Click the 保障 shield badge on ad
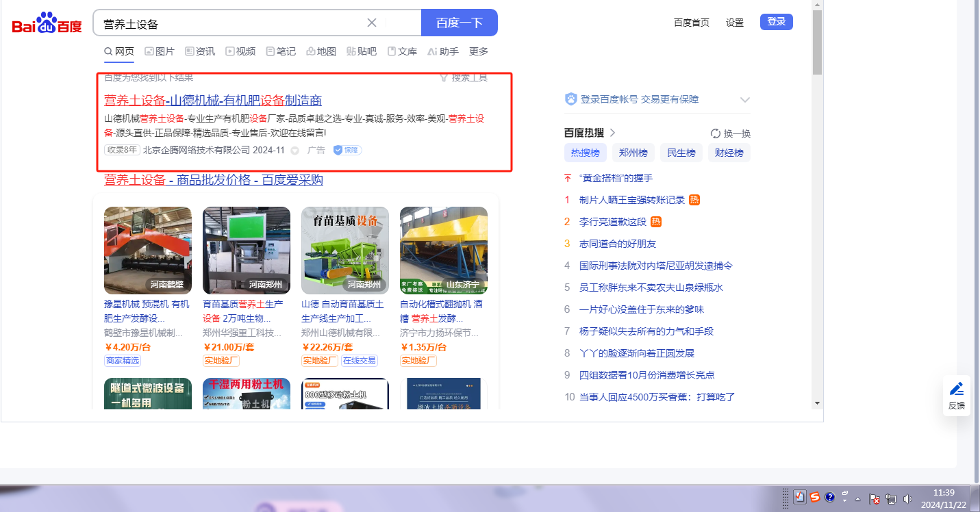This screenshot has height=512, width=980. coord(347,150)
